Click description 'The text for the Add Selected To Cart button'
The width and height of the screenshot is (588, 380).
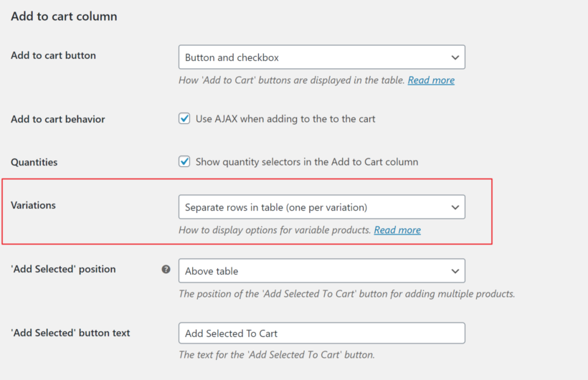(x=277, y=355)
